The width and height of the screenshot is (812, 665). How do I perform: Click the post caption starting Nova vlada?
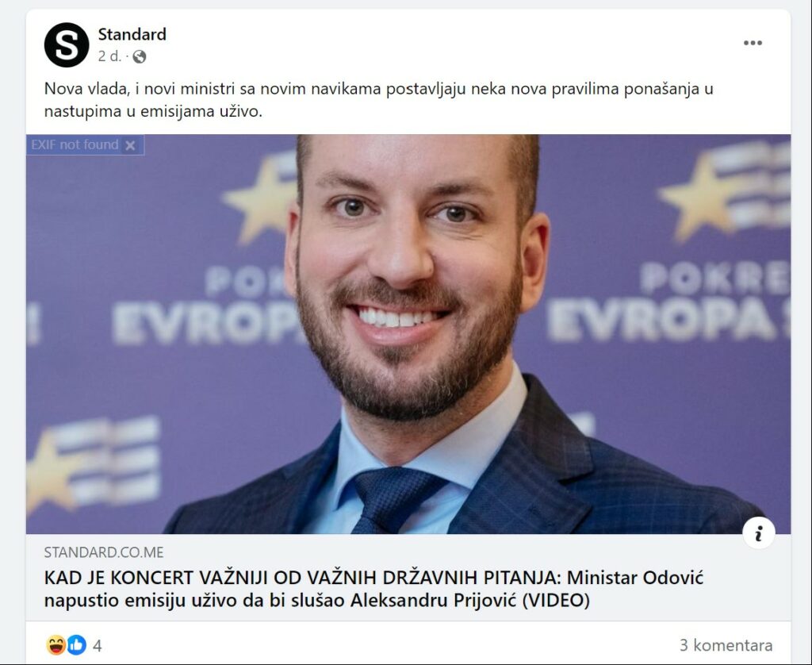378,99
